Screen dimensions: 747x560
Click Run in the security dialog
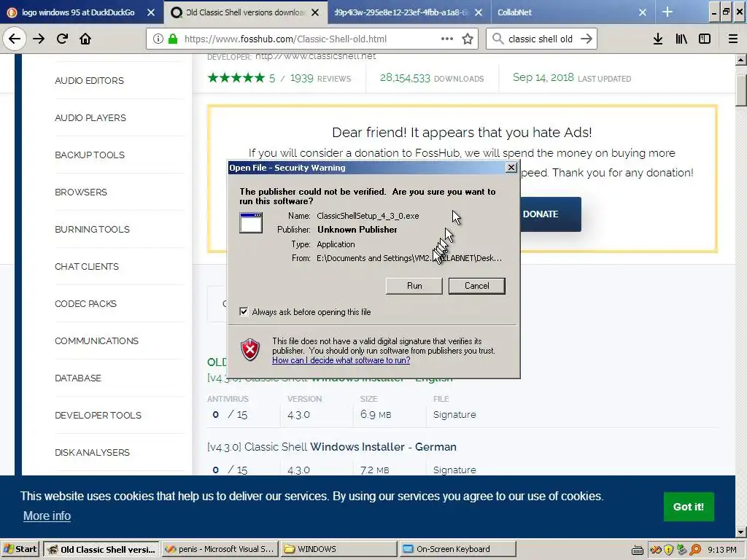point(414,286)
